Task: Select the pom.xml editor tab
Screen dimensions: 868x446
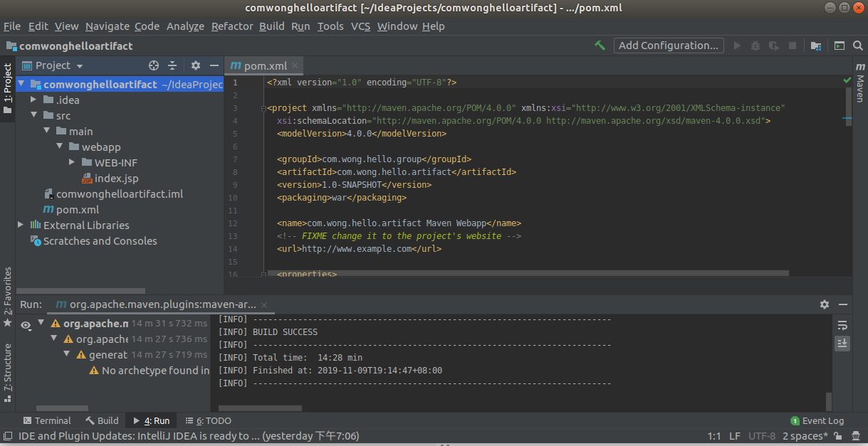Action: tap(263, 65)
